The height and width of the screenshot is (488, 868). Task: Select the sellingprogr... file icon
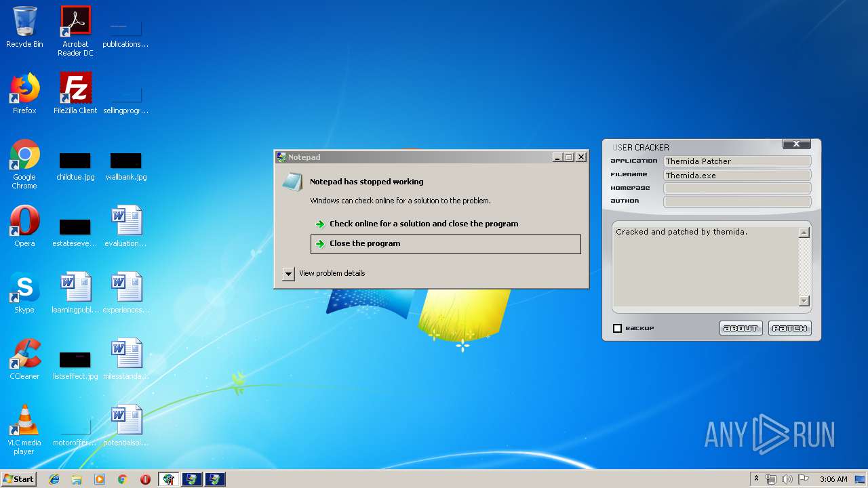[126, 100]
